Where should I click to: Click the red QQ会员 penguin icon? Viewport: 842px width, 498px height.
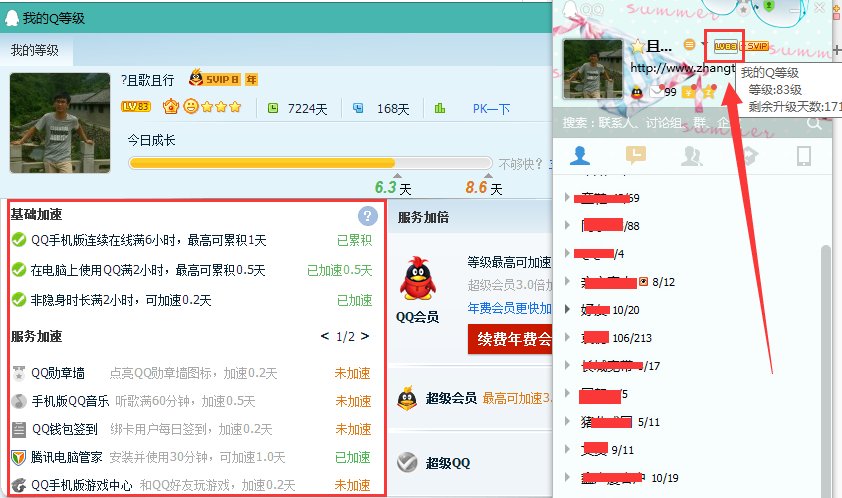point(417,278)
